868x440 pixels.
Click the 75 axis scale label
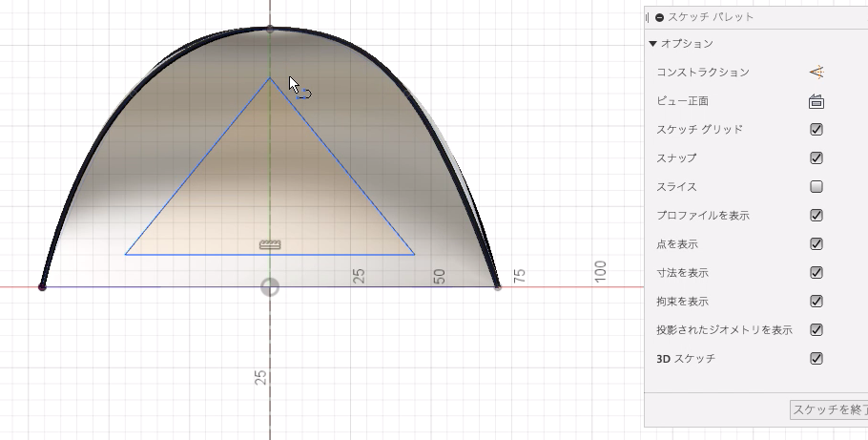point(519,276)
